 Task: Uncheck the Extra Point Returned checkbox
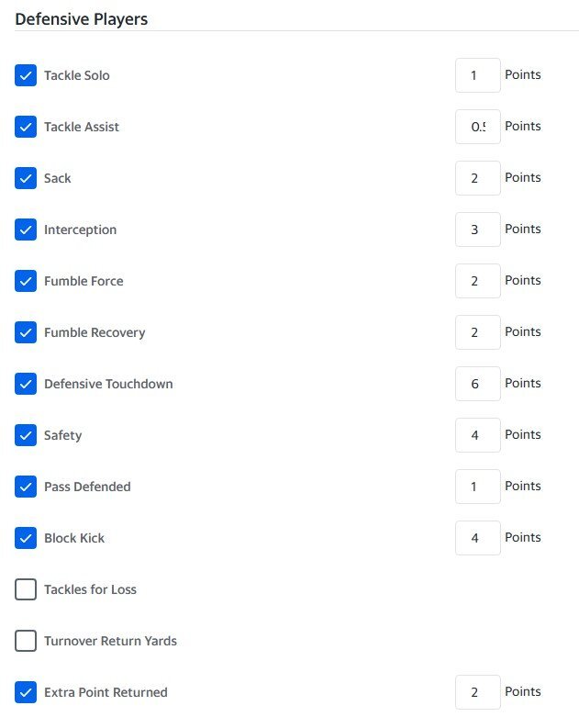point(26,692)
